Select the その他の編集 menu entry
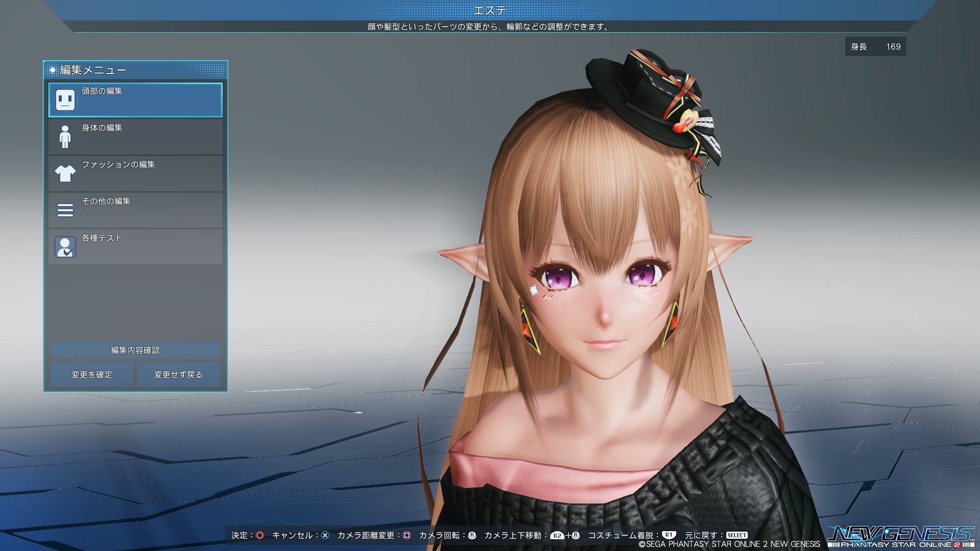This screenshot has width=980, height=551. [135, 210]
